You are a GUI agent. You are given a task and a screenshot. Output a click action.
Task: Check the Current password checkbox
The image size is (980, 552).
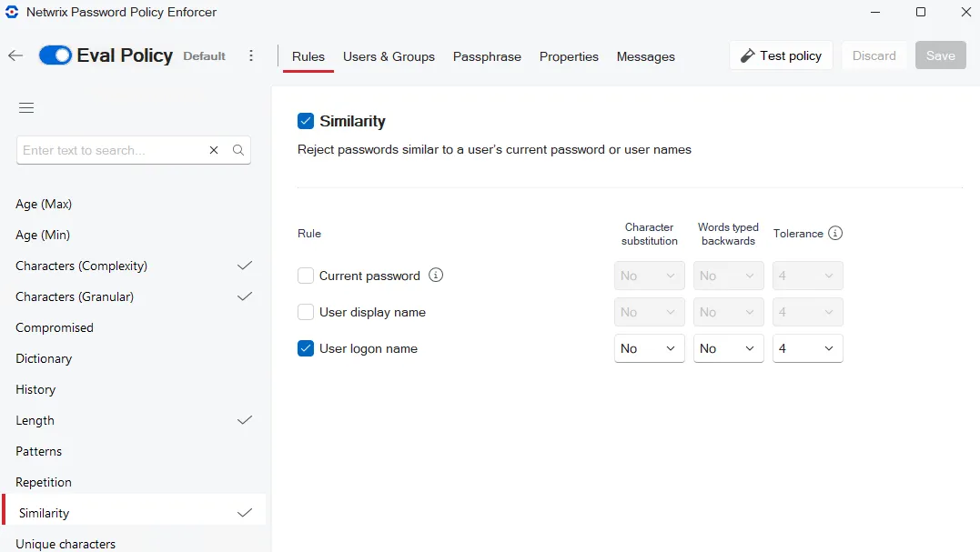(306, 276)
